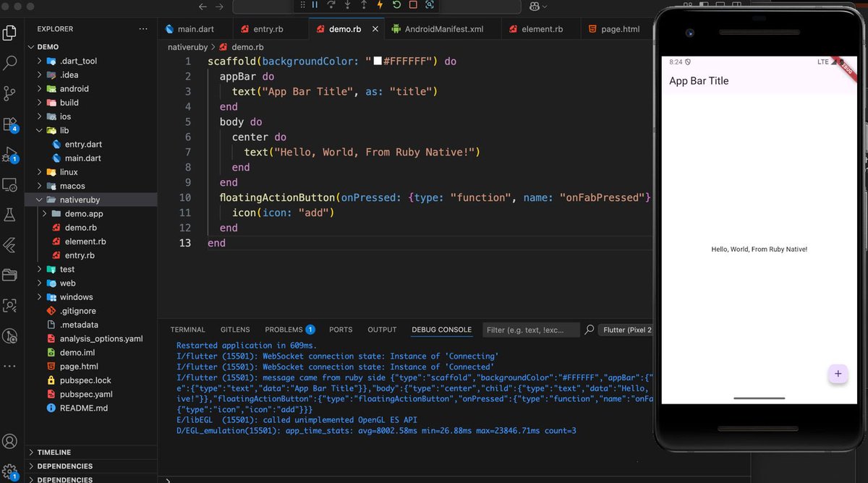
Task: Click nativeruby in the editor breadcrumb
Action: coord(187,47)
